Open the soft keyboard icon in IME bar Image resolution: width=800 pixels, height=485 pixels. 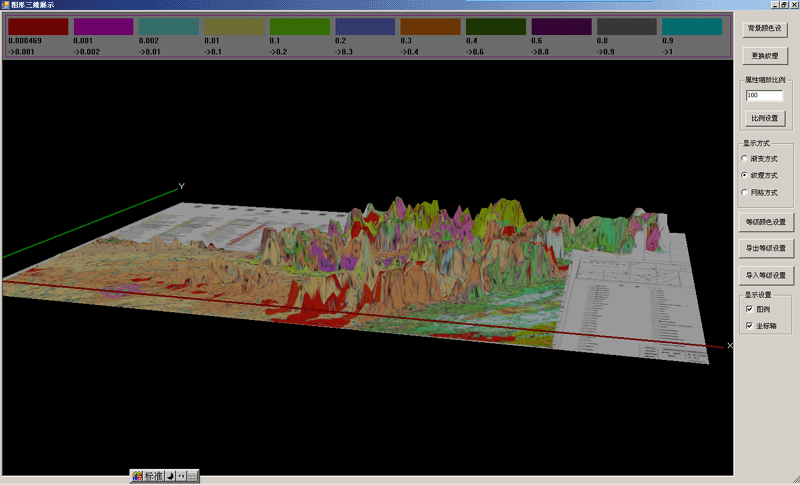(192, 476)
